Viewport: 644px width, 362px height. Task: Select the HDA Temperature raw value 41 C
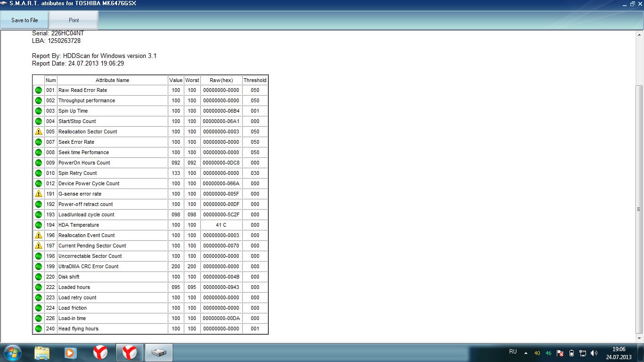point(221,225)
